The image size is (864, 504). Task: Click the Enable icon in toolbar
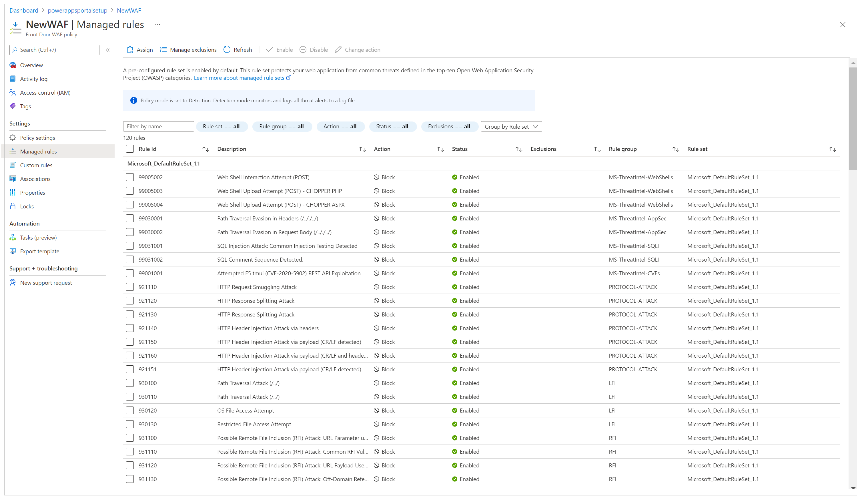point(269,50)
